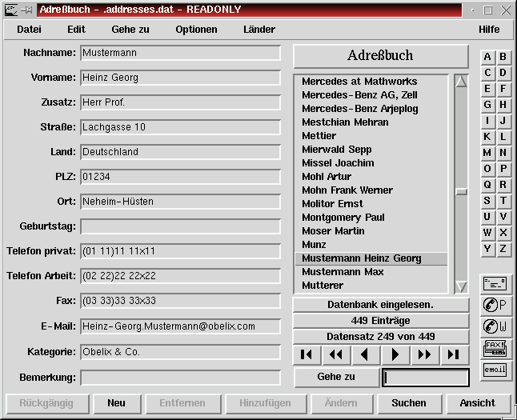Click the Ort field with Neheim-Hüsten
This screenshot has width=517, height=420.
180,202
